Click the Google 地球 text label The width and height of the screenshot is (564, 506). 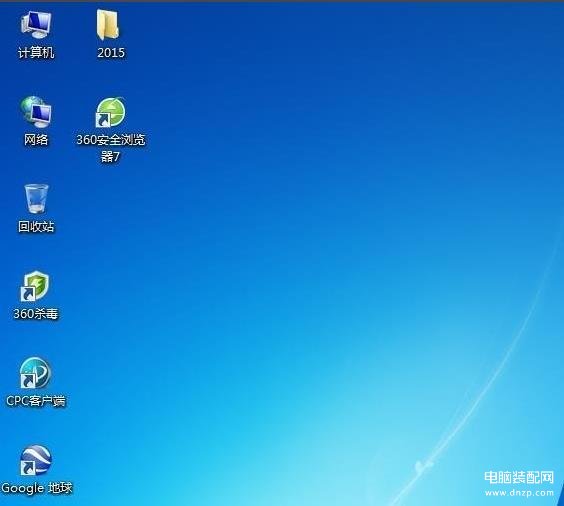click(37, 488)
